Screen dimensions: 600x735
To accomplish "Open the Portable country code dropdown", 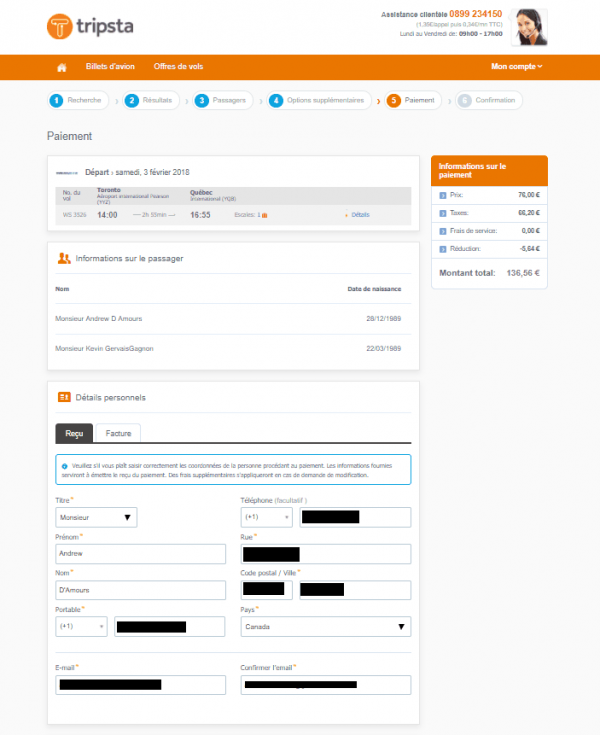I will pyautogui.click(x=81, y=627).
